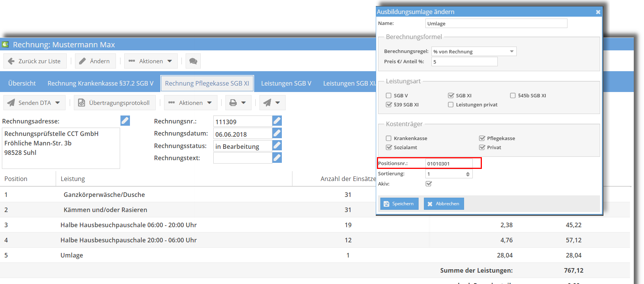Click the pencil icon next to Rechnungsadresse
This screenshot has width=644, height=284.
point(125,121)
